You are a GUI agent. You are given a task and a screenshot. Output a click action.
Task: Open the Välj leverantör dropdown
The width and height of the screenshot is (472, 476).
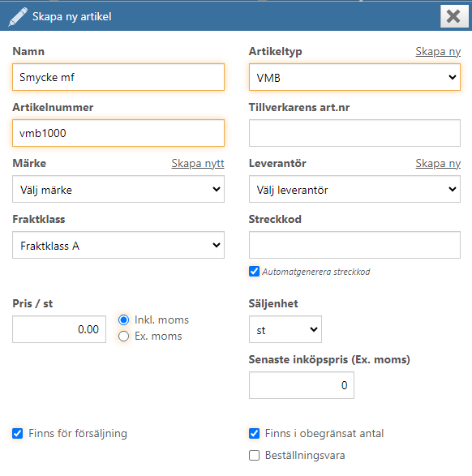354,189
